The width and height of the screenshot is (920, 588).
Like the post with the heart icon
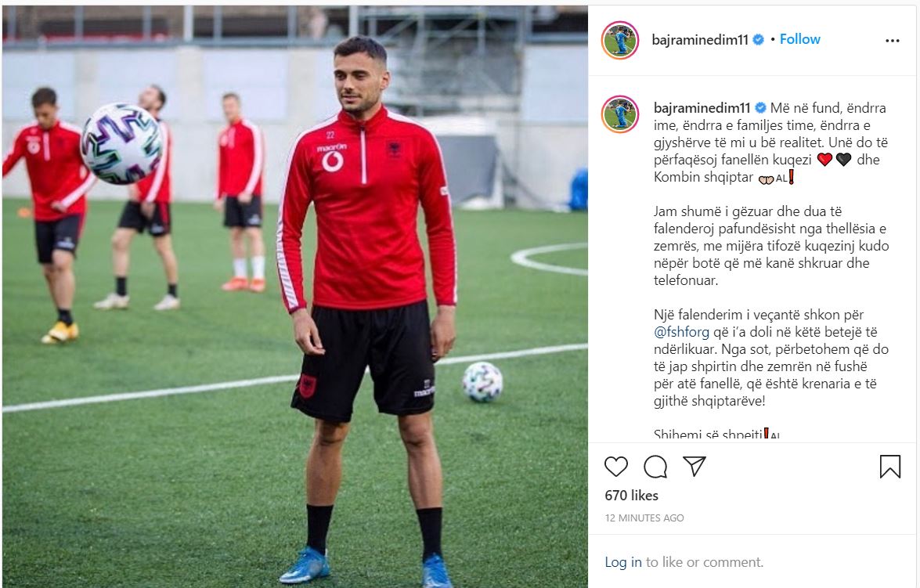pyautogui.click(x=616, y=467)
